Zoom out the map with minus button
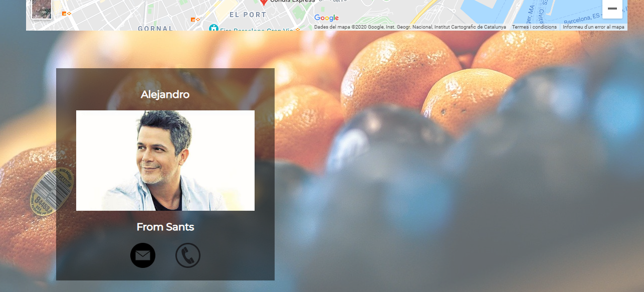This screenshot has width=644, height=292. [x=612, y=9]
